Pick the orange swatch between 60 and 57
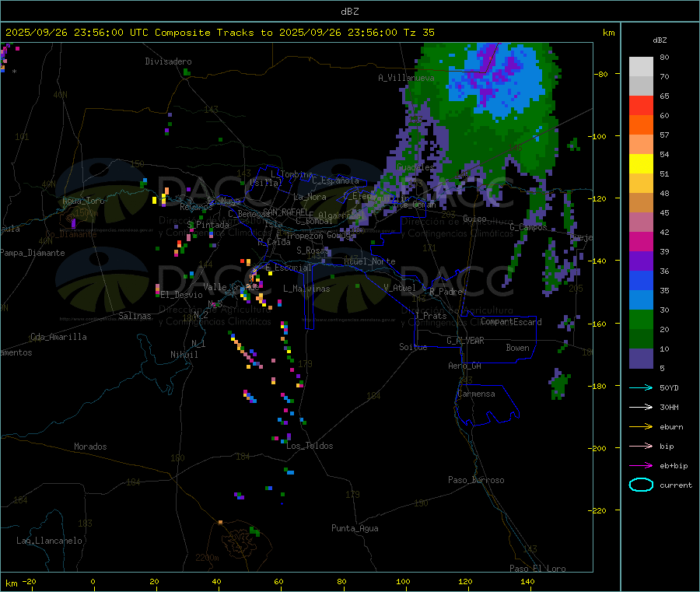Screen dimensions: 700x592 (641, 125)
